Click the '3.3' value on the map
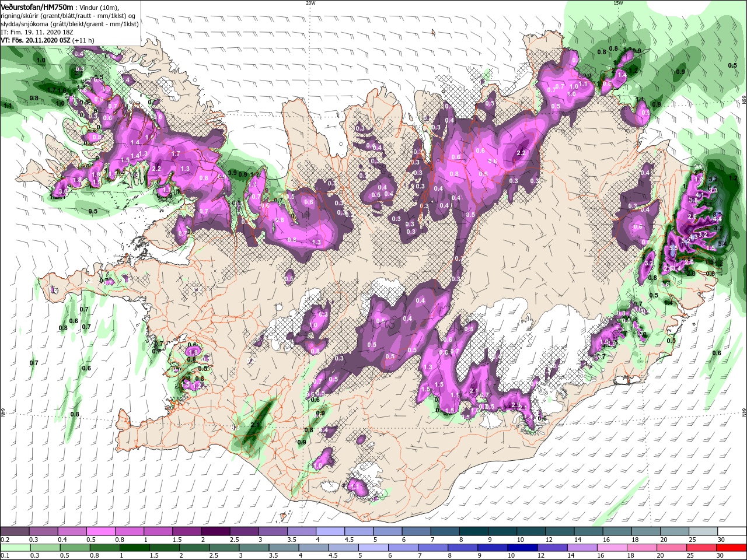This screenshot has width=747, height=560. [x=713, y=190]
